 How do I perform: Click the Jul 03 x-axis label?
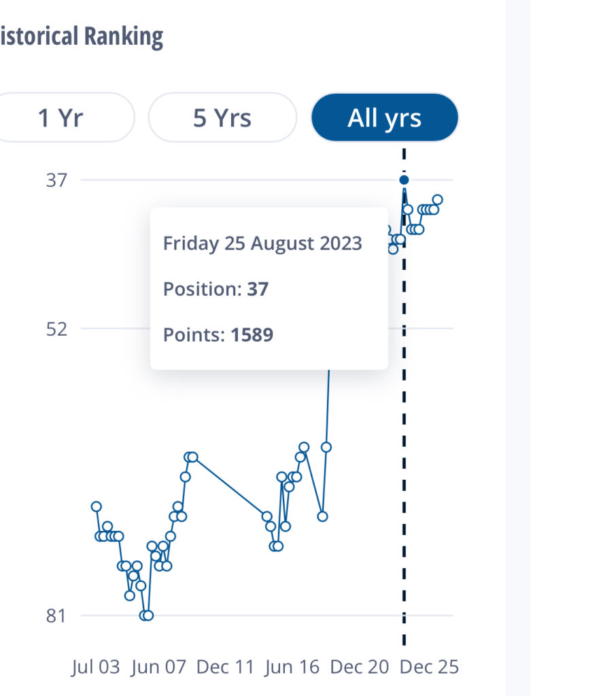95,667
